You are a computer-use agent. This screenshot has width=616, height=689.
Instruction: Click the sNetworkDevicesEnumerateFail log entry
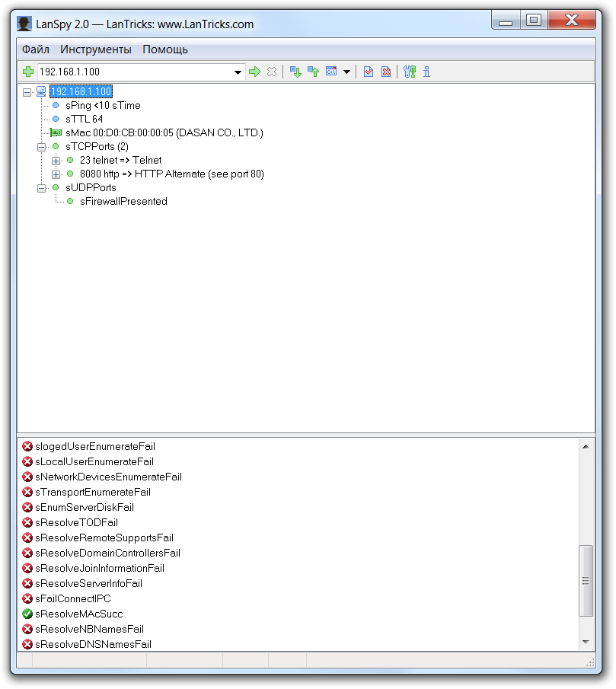108,477
